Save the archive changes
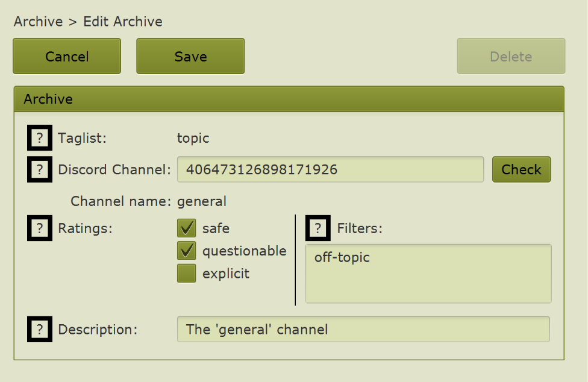The height and width of the screenshot is (382, 588). pyautogui.click(x=190, y=56)
